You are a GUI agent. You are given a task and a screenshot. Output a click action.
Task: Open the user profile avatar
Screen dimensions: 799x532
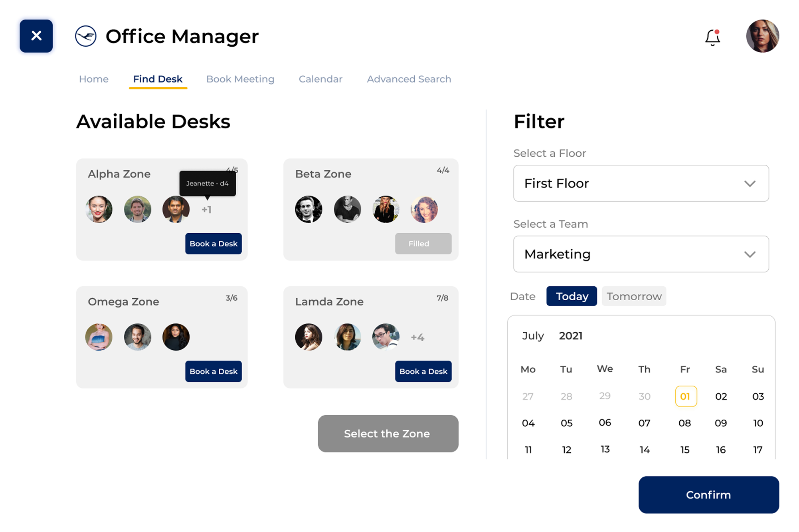pos(762,36)
